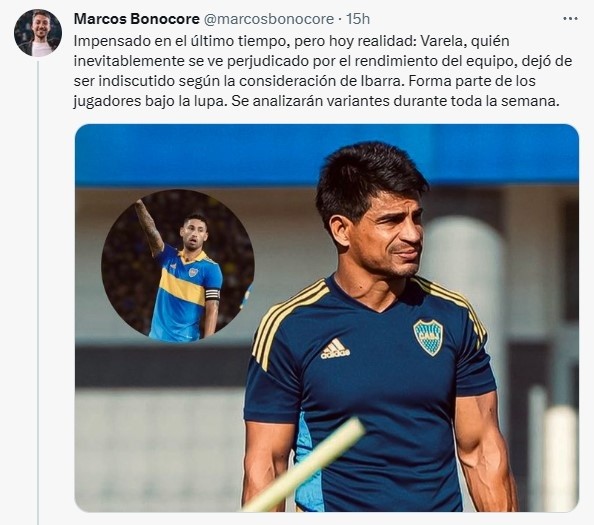Click the player's raised tattooed arm in the inset

coord(150,227)
